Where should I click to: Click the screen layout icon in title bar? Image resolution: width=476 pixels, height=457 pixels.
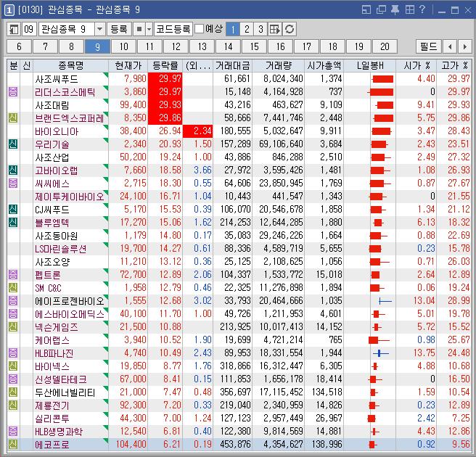coord(366,10)
